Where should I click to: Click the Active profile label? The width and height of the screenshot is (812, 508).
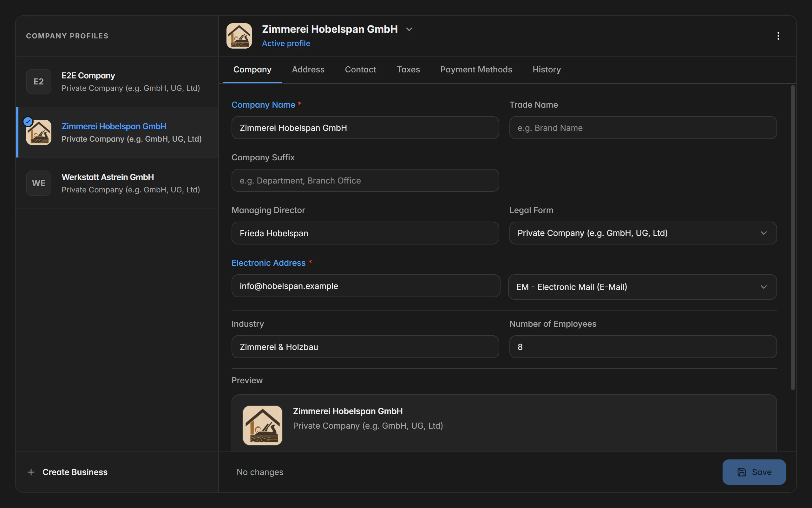coord(286,43)
